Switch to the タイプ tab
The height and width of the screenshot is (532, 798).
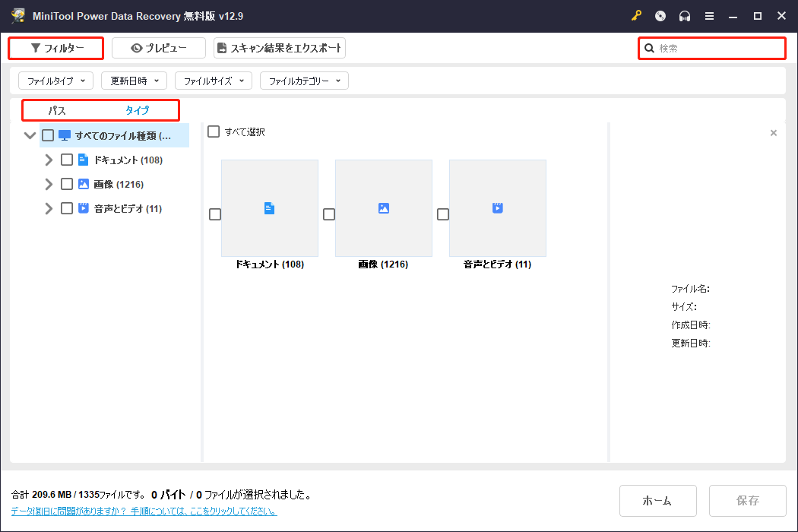138,110
